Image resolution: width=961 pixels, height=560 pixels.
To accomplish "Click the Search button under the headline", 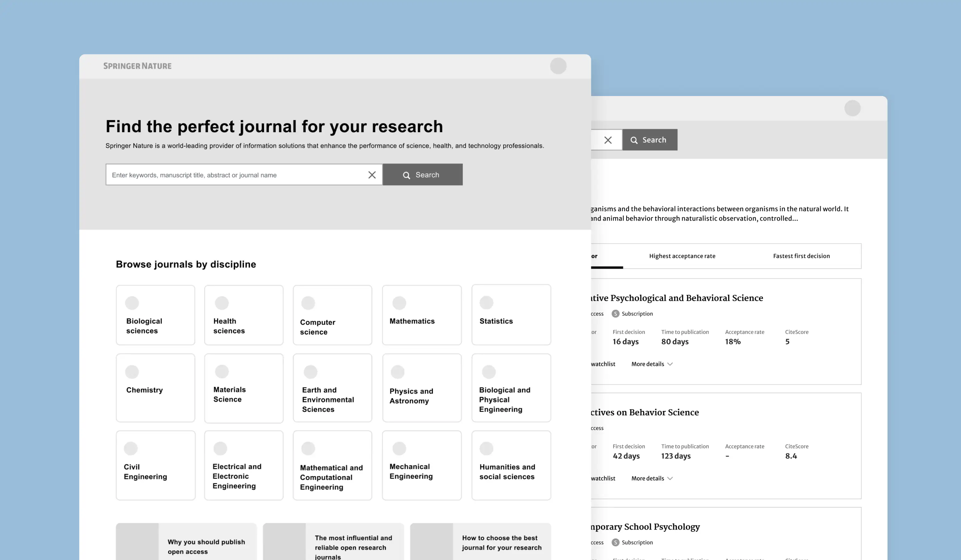I will pyautogui.click(x=422, y=175).
